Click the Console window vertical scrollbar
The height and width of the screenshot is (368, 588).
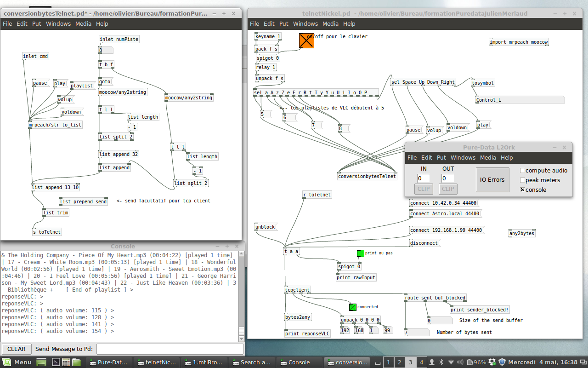[241, 294]
